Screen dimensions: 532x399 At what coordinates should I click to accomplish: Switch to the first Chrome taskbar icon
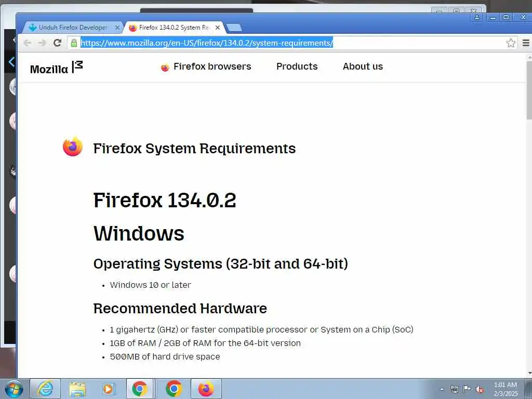coord(140,389)
